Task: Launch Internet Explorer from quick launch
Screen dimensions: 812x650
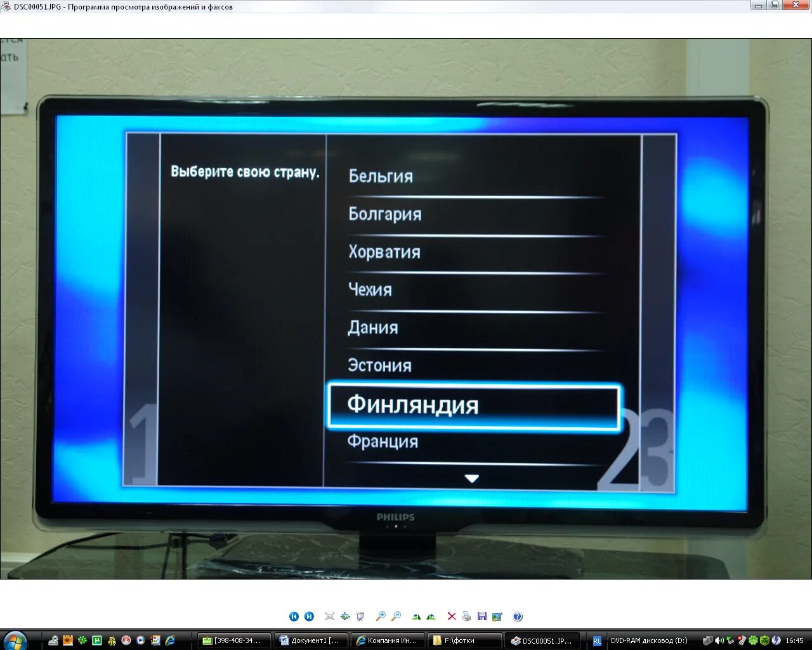Action: pyautogui.click(x=169, y=640)
